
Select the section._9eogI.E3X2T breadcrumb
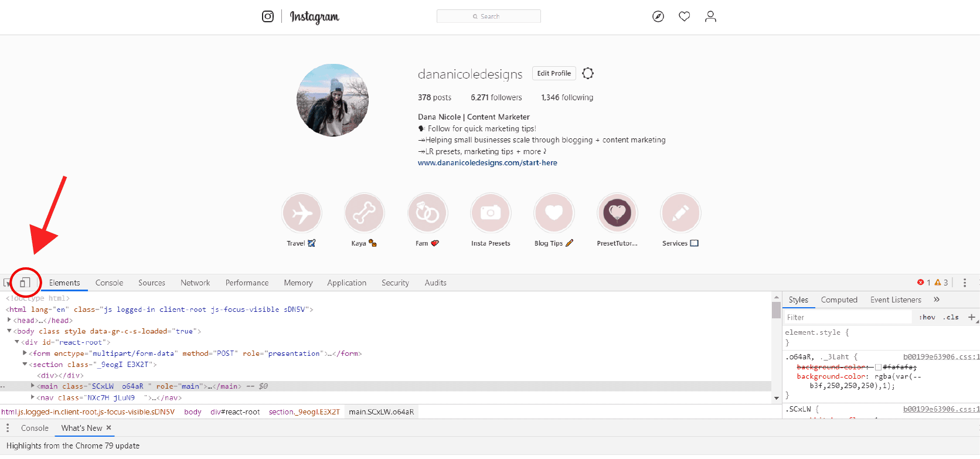click(304, 412)
